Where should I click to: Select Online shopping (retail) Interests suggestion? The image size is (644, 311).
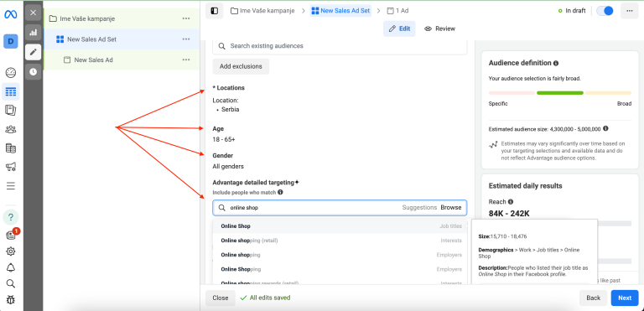click(340, 241)
